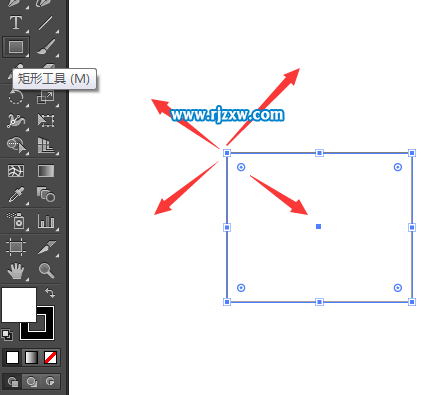Set paint to None with red slash

point(50,358)
